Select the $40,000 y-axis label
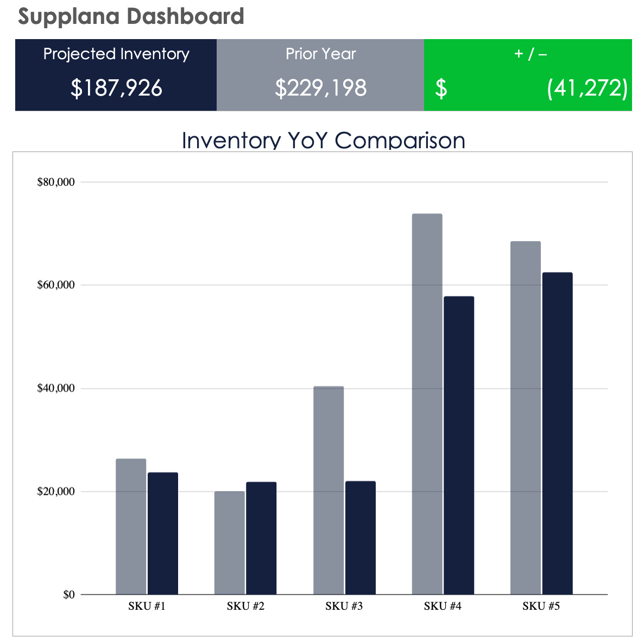Image resolution: width=644 pixels, height=644 pixels. click(55, 389)
